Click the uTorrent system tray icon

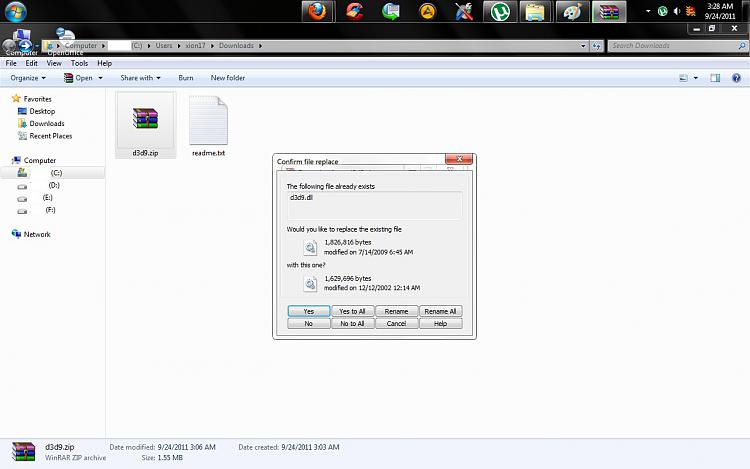pyautogui.click(x=662, y=11)
